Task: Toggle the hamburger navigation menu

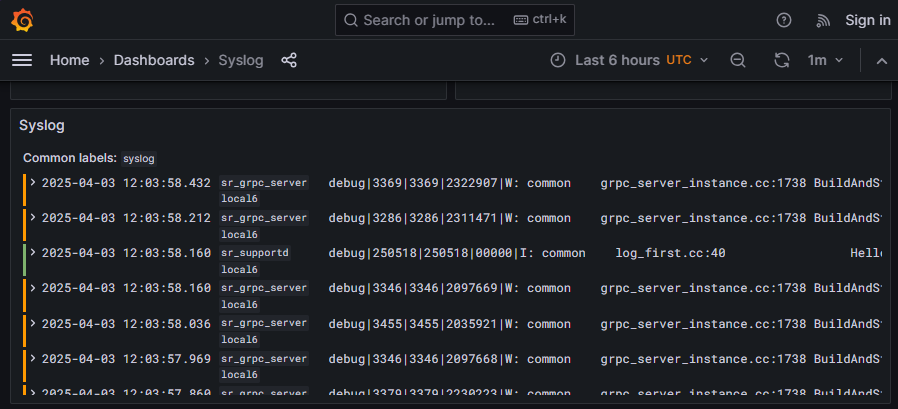Action: (22, 60)
